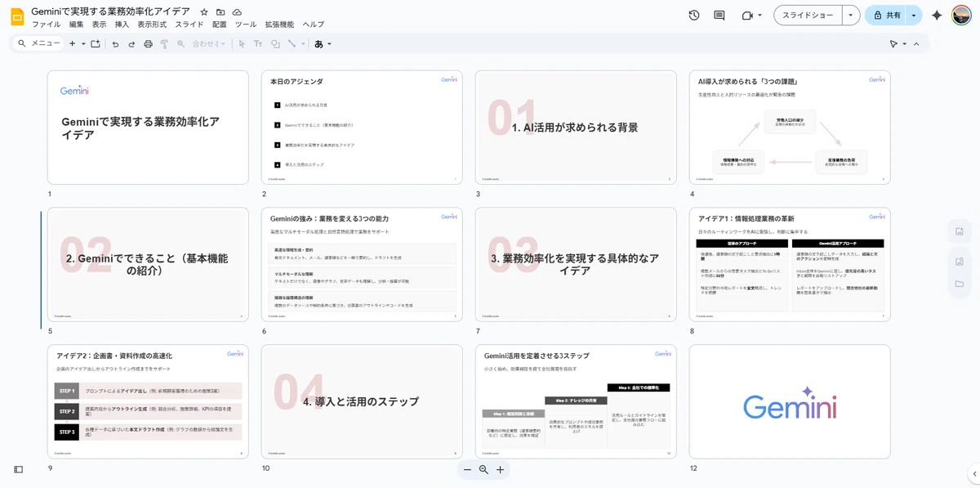Redo the last action
Viewport: 980px width, 488px height.
(x=131, y=43)
